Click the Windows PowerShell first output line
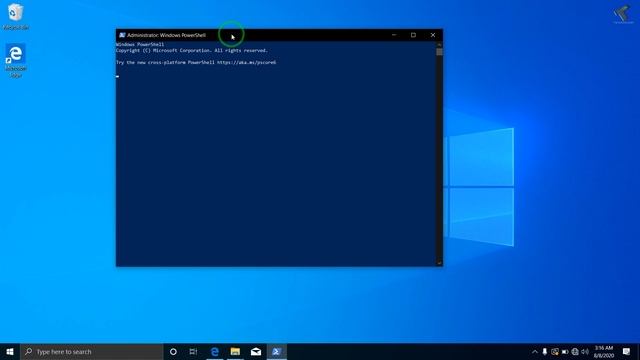640x360 pixels. 140,44
